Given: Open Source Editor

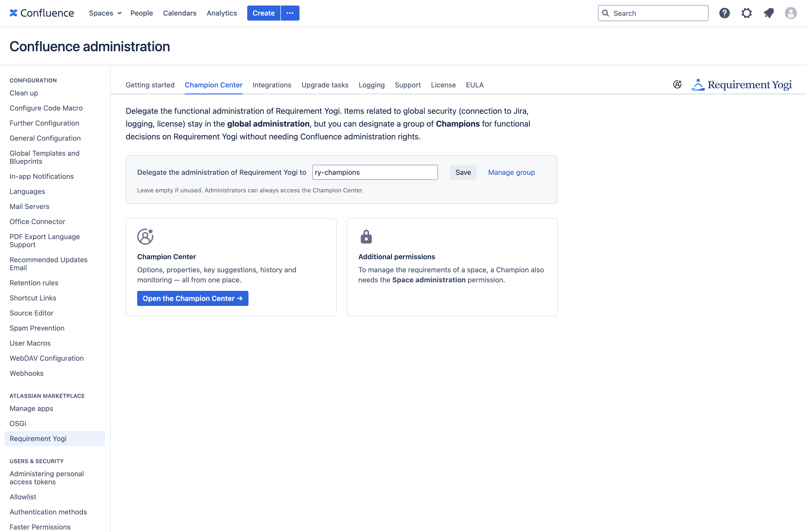Looking at the screenshot, I should (32, 313).
